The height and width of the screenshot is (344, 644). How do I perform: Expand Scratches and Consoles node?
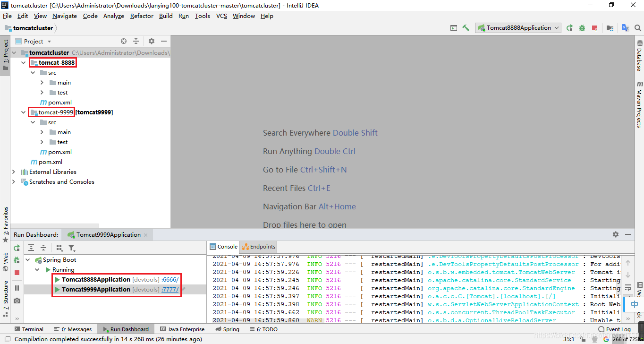14,181
